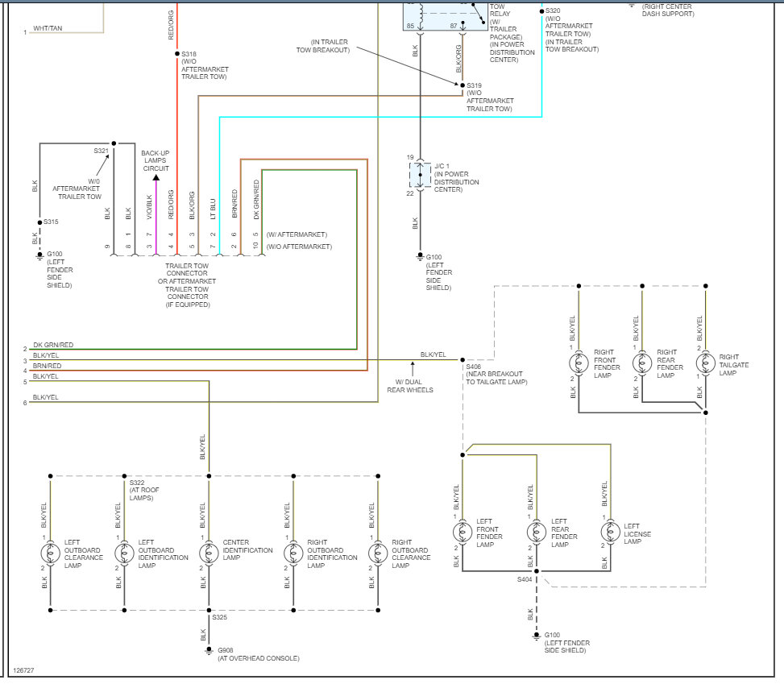Select the Left Outboard Clearance Lamp symbol

[51, 553]
